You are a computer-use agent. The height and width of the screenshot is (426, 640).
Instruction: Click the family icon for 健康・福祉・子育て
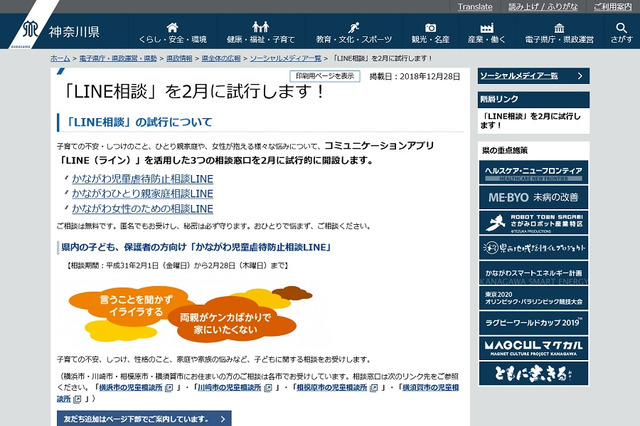pos(260,27)
